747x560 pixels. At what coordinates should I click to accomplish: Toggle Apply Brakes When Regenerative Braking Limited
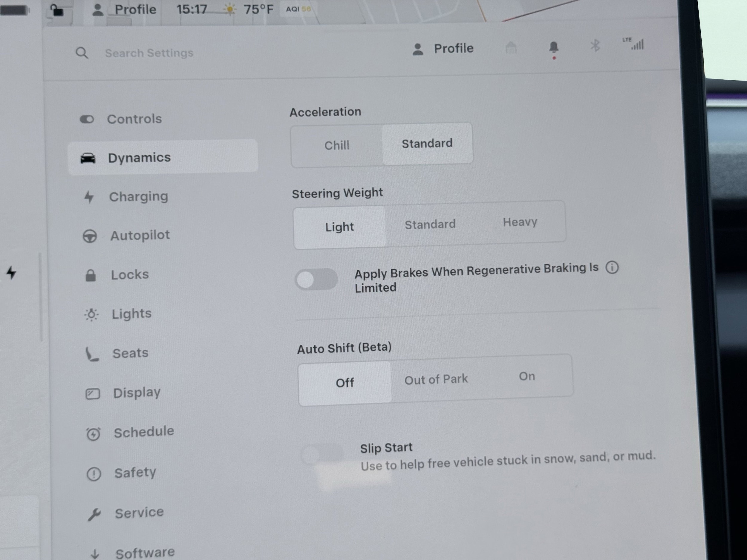316,280
